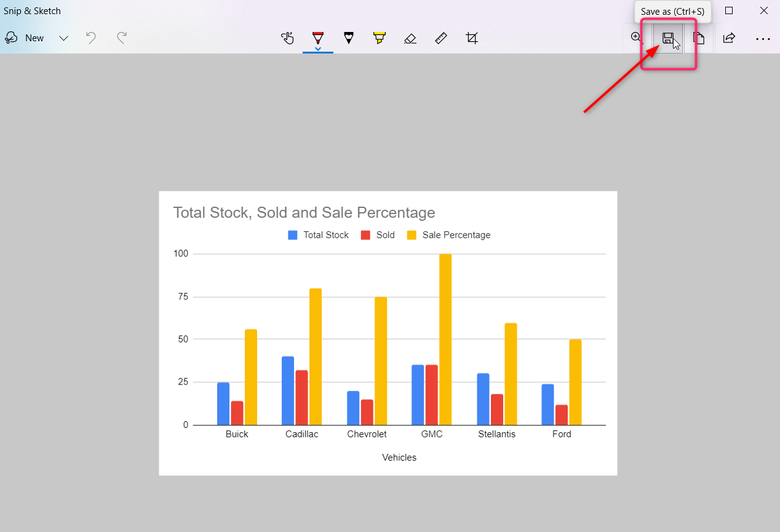
Task: Click the Zoom magnifier icon
Action: (637, 38)
